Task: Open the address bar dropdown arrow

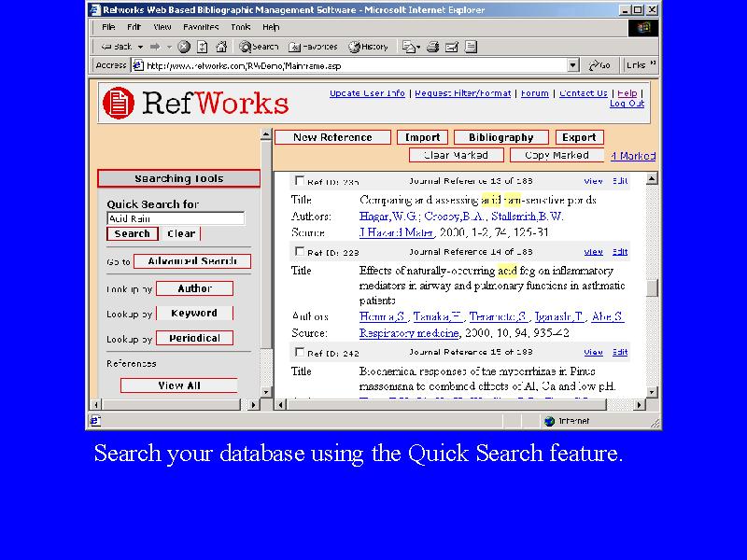Action: pos(573,65)
